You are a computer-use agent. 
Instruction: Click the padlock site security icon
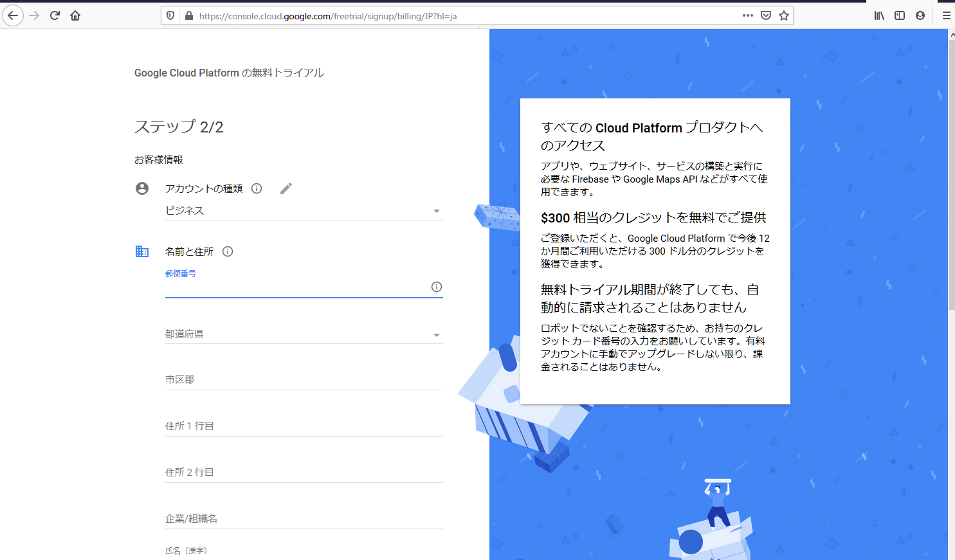188,15
